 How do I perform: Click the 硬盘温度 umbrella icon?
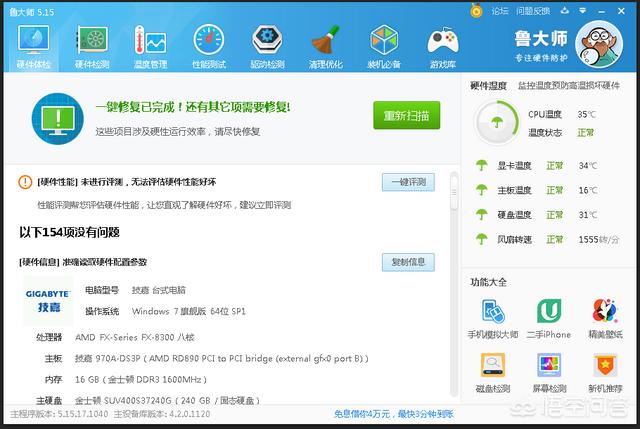pos(482,214)
